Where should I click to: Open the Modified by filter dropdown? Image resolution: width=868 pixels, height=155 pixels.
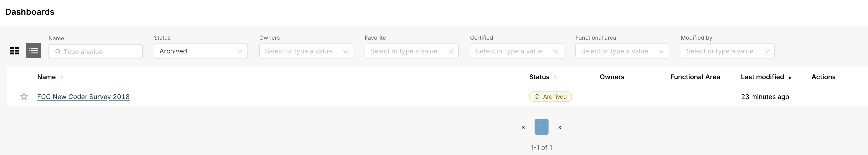pyautogui.click(x=727, y=51)
